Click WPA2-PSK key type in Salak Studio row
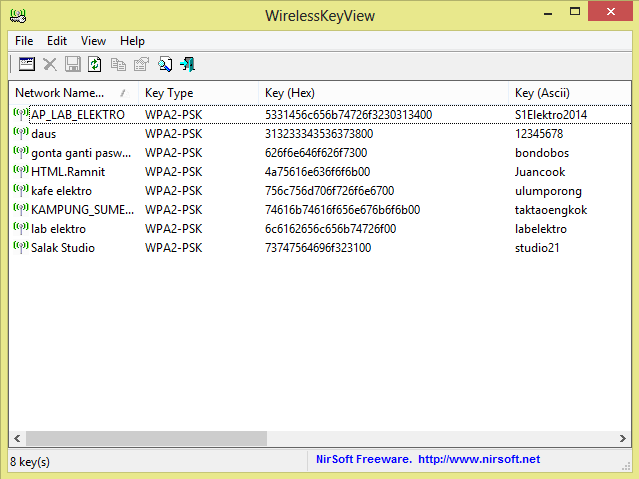This screenshot has height=479, width=639. (x=174, y=248)
